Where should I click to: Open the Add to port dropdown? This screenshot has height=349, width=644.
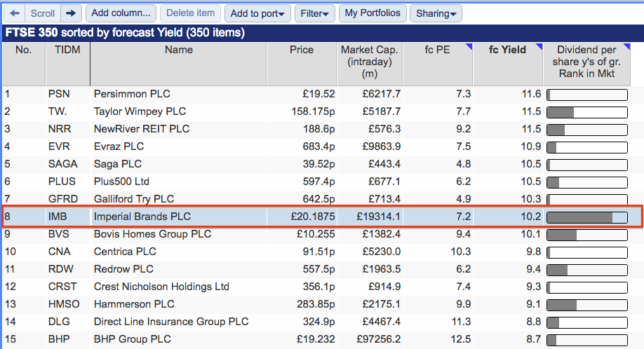257,13
